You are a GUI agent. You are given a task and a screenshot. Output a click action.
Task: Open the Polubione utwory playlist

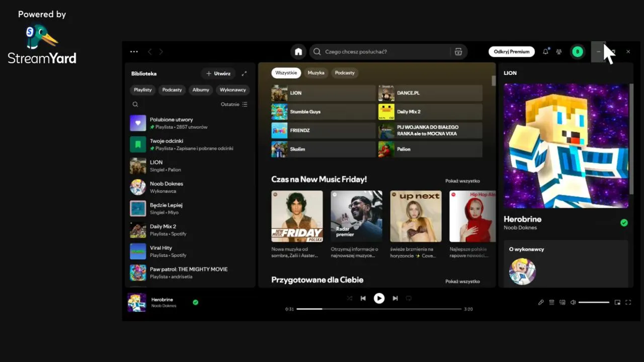coord(190,123)
